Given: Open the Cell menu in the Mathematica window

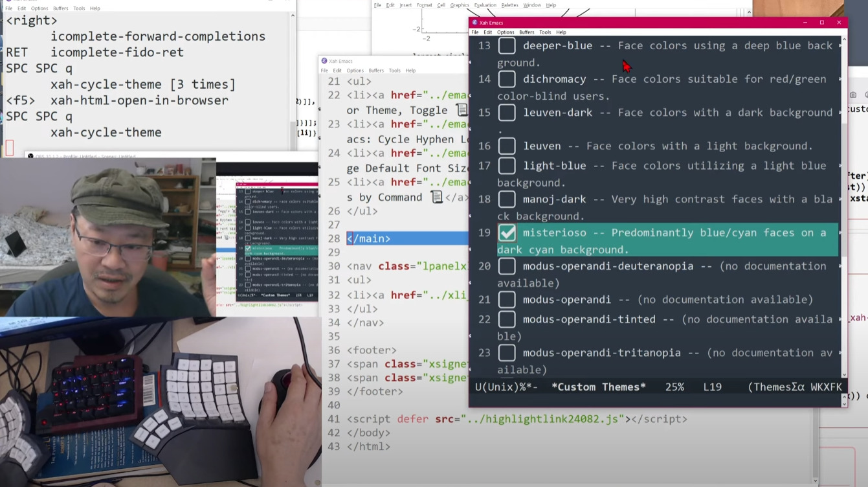Looking at the screenshot, I should [x=441, y=5].
